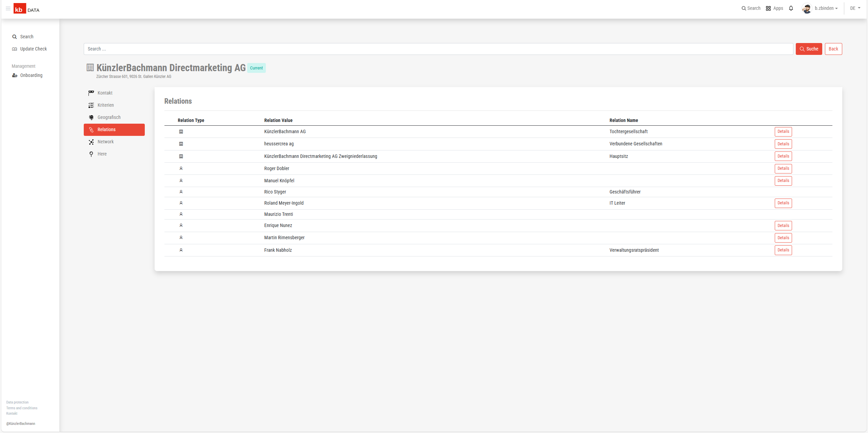Viewport: 868px width, 433px height.
Task: Click person icon in Martin Rimensberger row
Action: 181,238
